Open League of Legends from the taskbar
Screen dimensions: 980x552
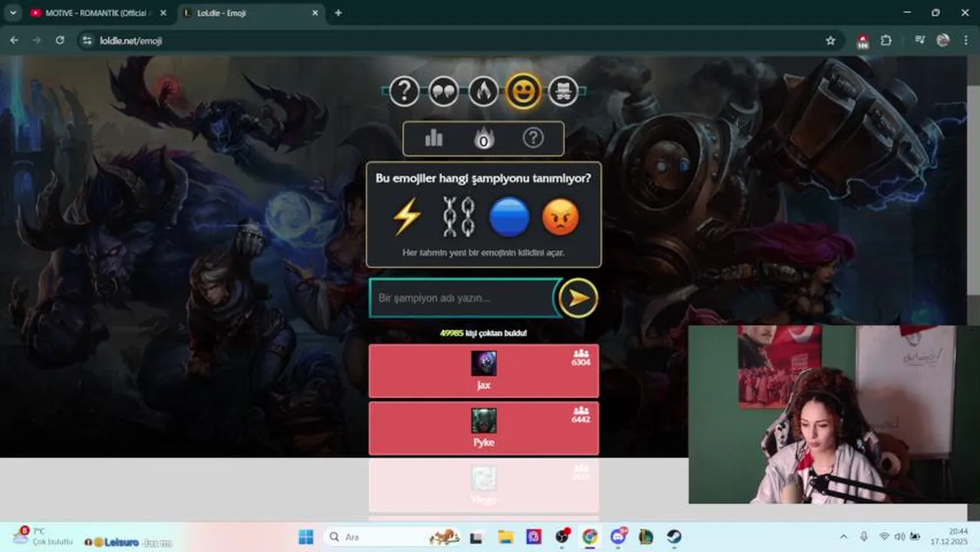pyautogui.click(x=646, y=537)
